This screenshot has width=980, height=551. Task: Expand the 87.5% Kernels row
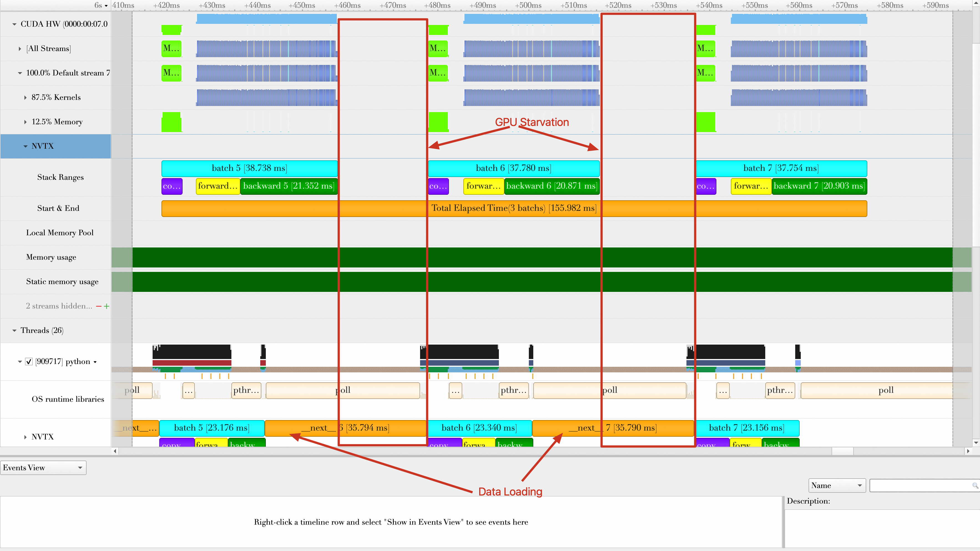pos(26,97)
